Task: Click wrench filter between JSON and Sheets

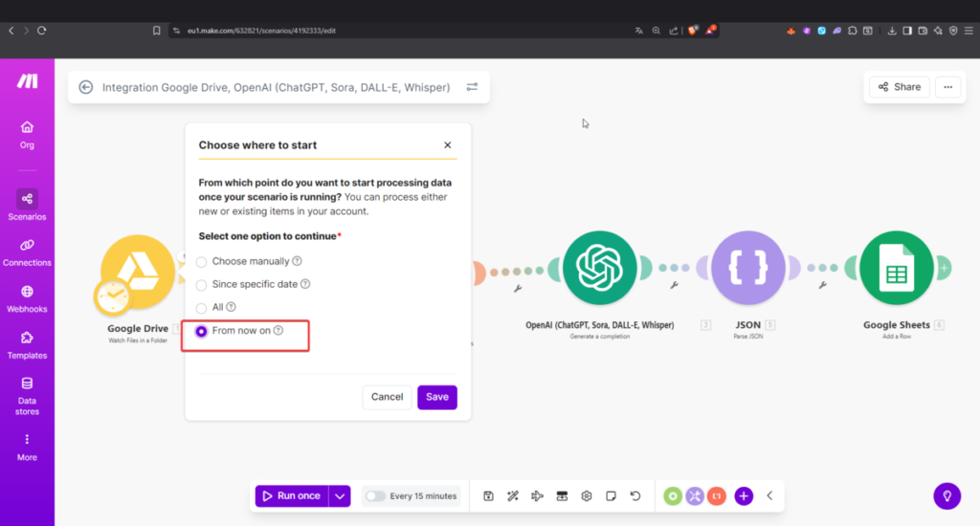Action: 822,286
